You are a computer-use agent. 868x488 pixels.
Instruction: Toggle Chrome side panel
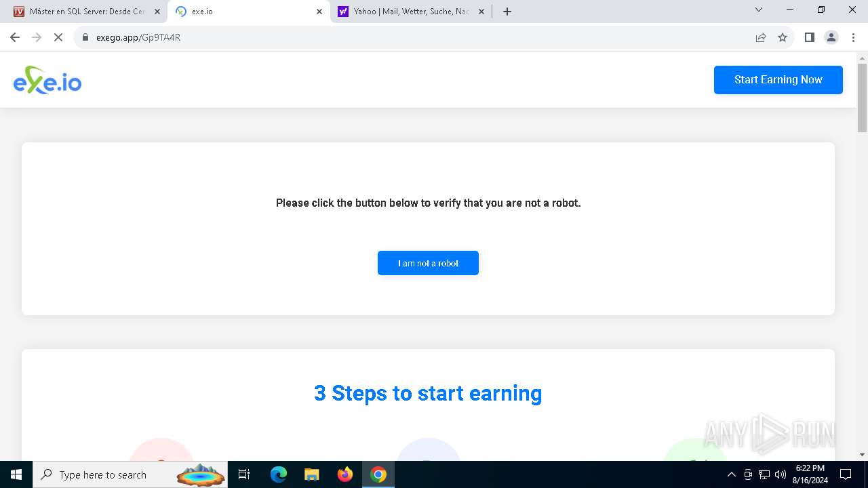pos(809,37)
